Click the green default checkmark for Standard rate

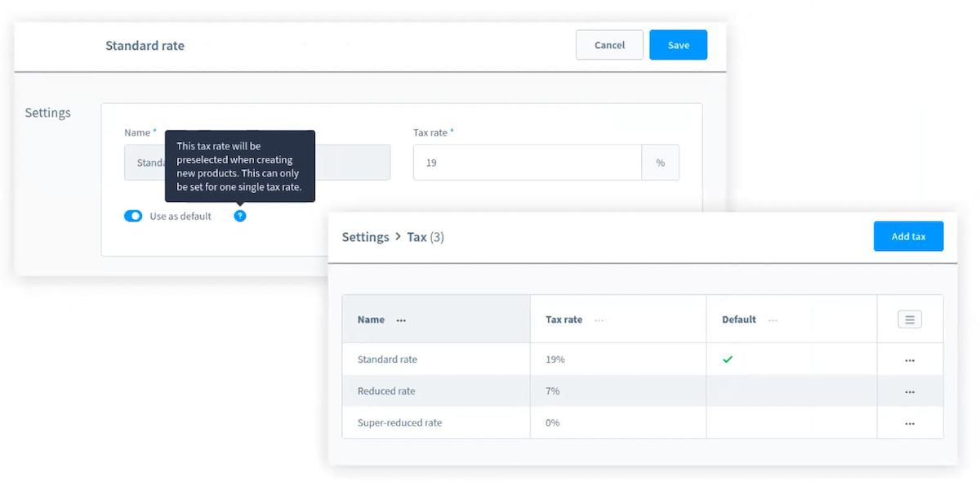coord(728,360)
